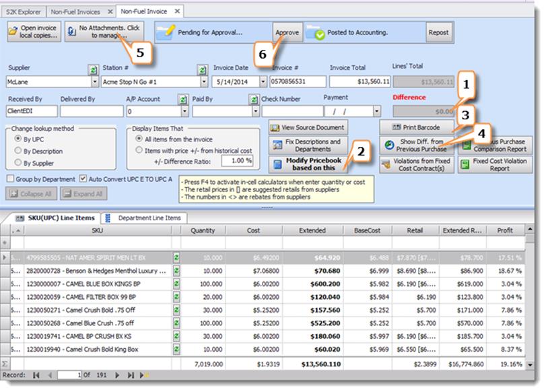This screenshot has width=546, height=392.
Task: Click the Print Barcode button
Action: (x=416, y=127)
